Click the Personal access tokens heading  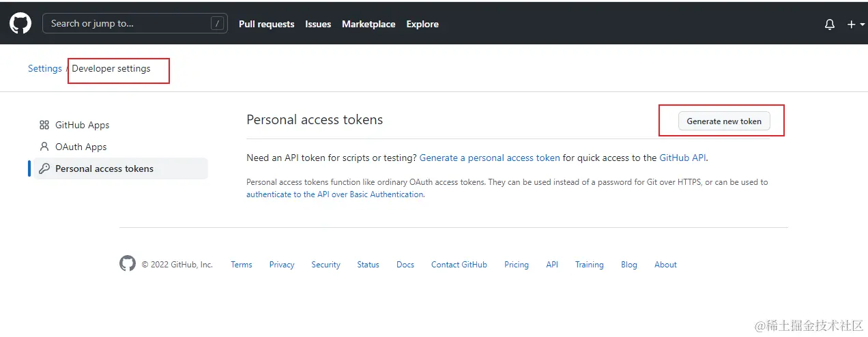[315, 119]
